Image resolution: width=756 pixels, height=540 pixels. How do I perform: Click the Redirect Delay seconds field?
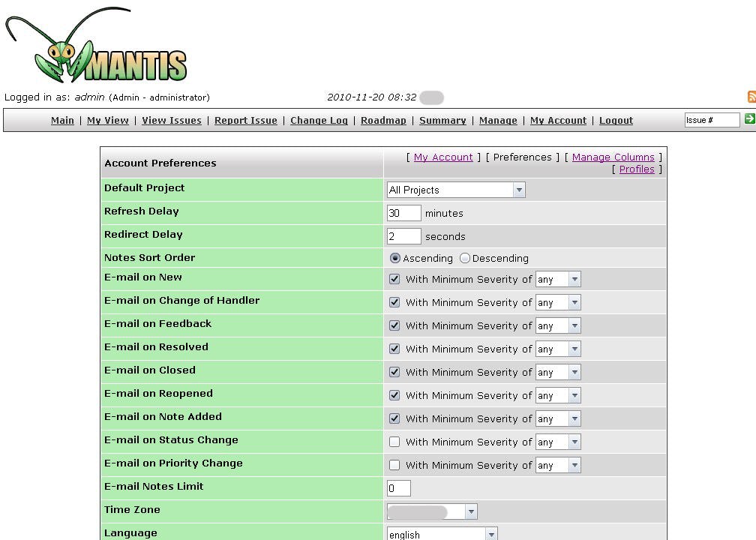coord(404,236)
